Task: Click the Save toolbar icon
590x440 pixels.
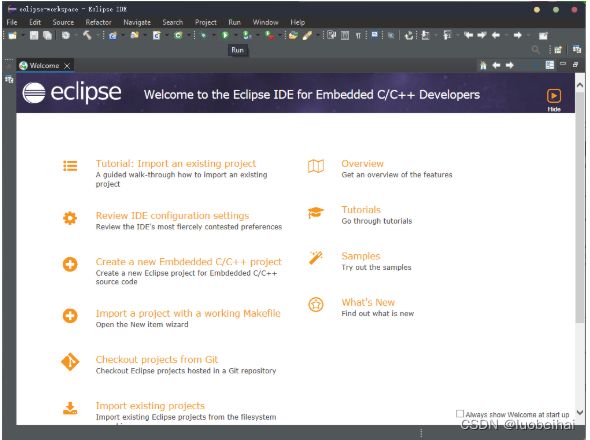Action: pos(34,36)
